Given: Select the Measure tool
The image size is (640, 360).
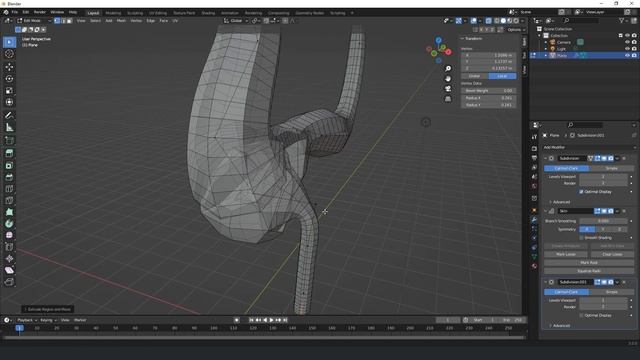Looking at the screenshot, I should pos(9,127).
